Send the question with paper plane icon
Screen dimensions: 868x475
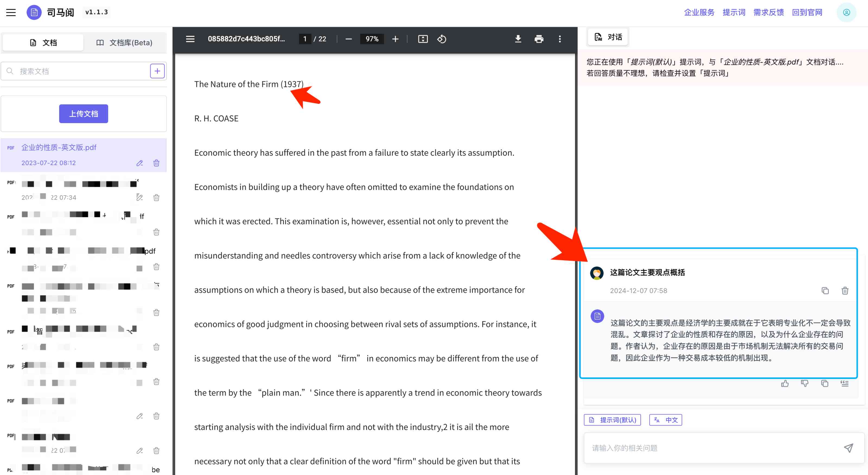848,448
